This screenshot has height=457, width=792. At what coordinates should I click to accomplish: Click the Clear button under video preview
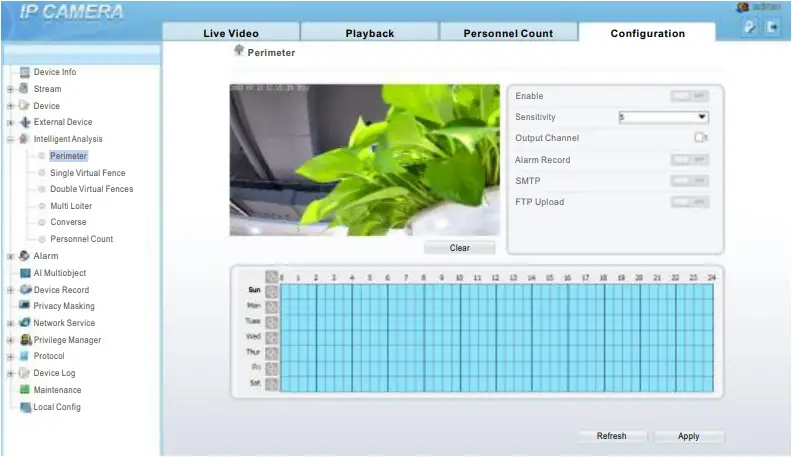tap(460, 248)
